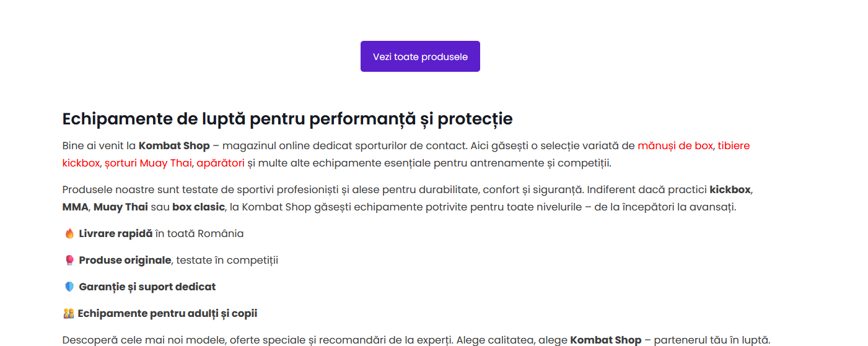Screen dimensions: 868x346
Task: Click the fire emoji beside Livrare rapidă
Action: pos(69,234)
